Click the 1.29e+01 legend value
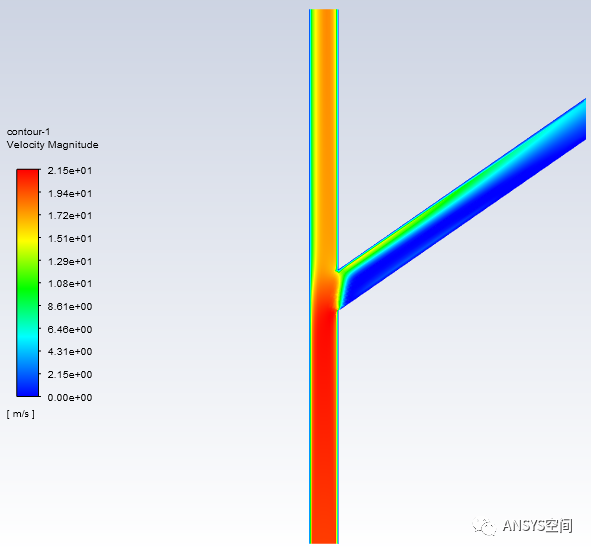Image resolution: width=591 pixels, height=552 pixels. point(70,261)
